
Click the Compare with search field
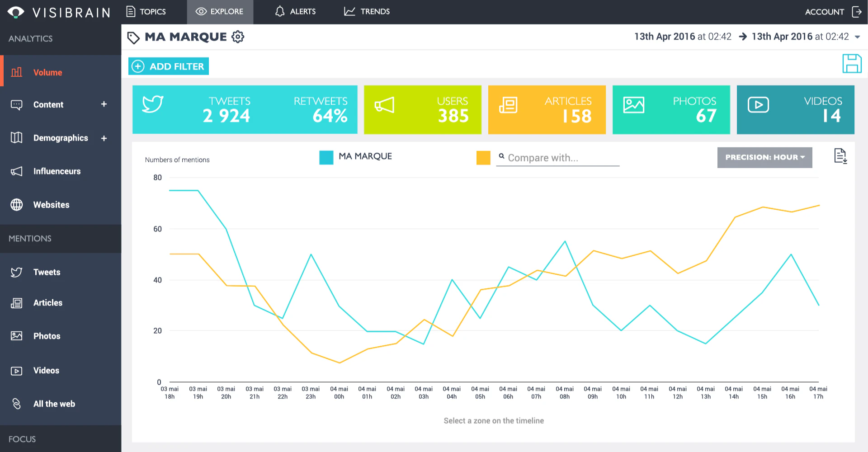tap(557, 158)
